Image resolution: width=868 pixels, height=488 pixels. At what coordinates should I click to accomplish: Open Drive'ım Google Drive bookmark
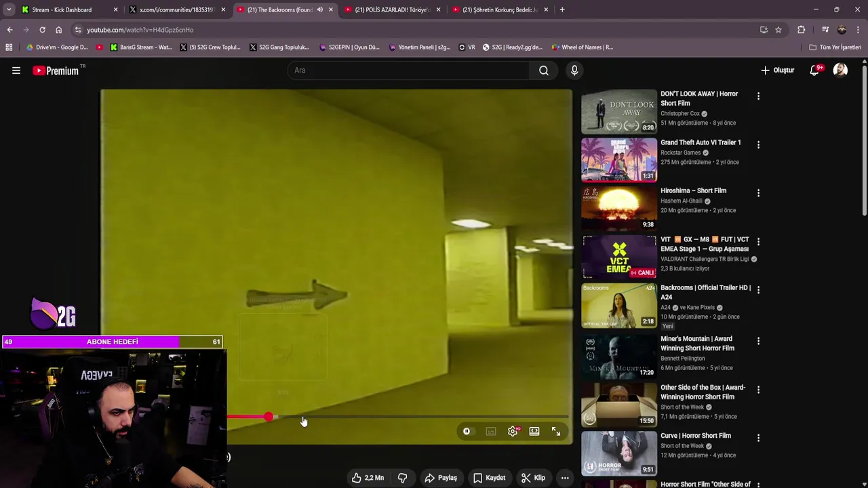tap(57, 47)
